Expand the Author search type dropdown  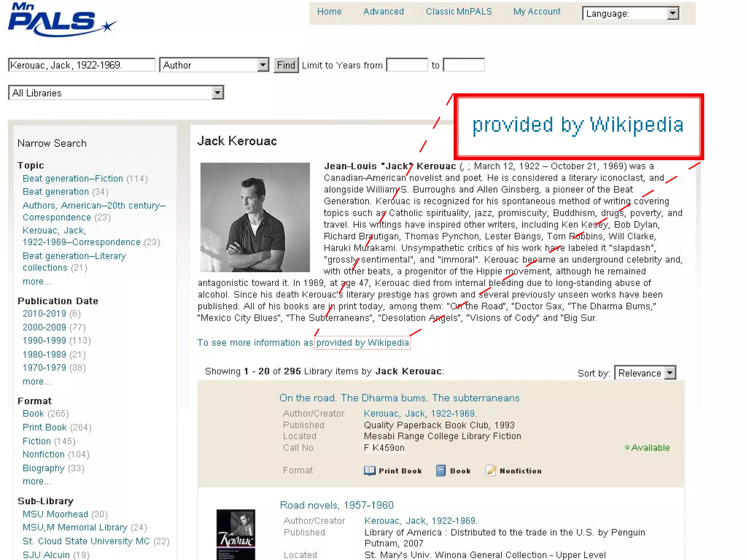214,65
